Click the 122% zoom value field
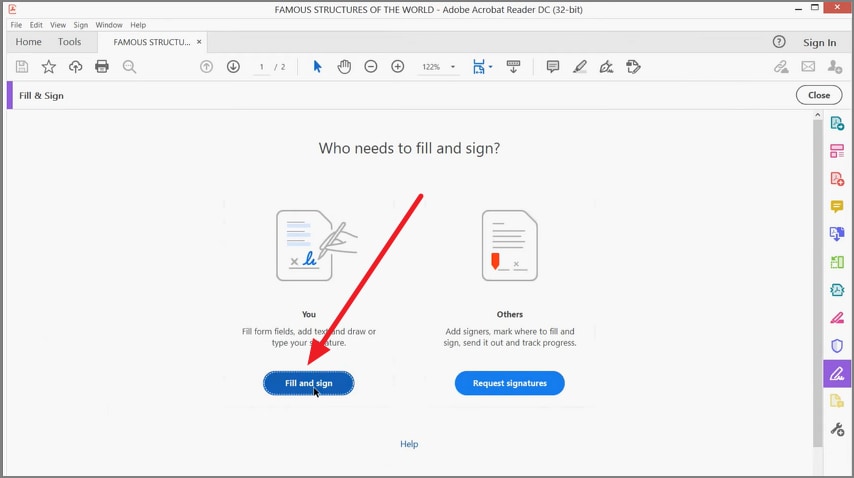 pos(431,67)
